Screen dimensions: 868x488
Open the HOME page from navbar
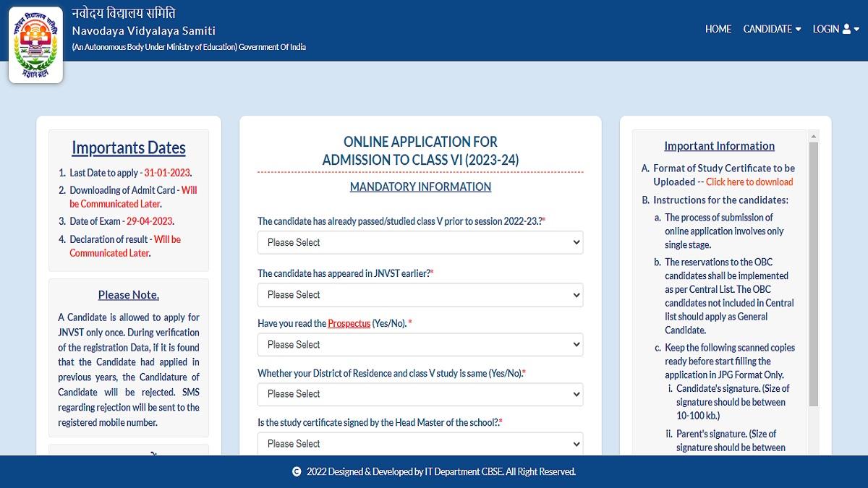coord(718,29)
